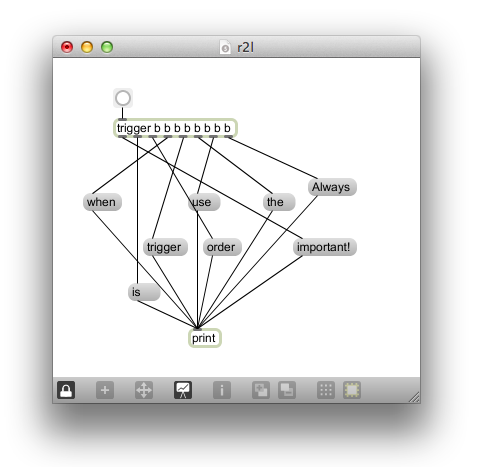Select the move arrows toolbar icon
Screen dimensions: 487x467
click(144, 390)
